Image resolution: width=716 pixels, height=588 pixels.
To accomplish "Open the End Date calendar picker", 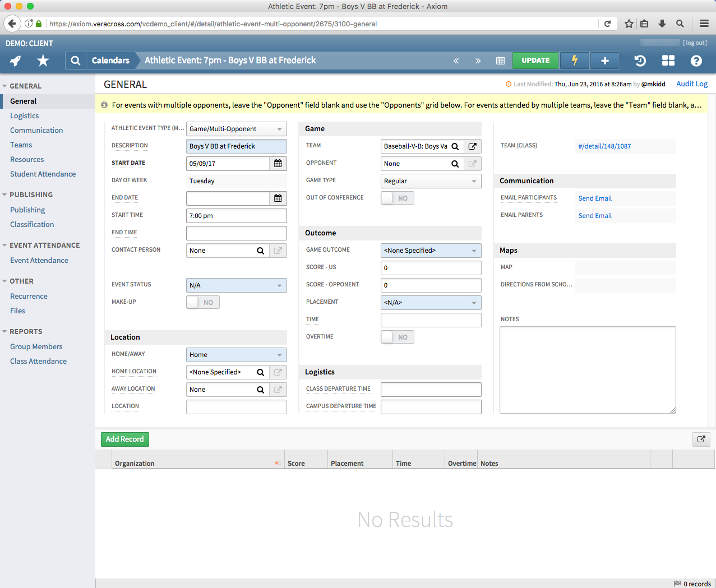I will [278, 198].
